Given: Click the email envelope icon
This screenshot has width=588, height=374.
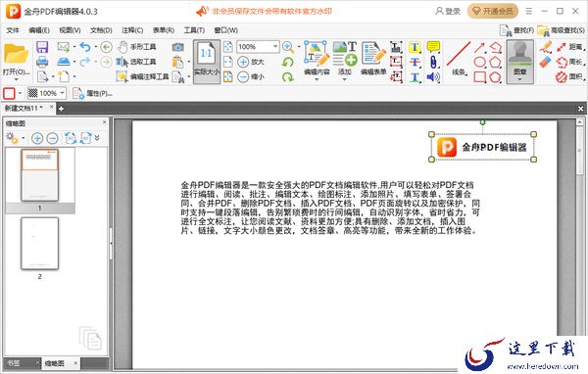Looking at the screenshot, I should 64,47.
